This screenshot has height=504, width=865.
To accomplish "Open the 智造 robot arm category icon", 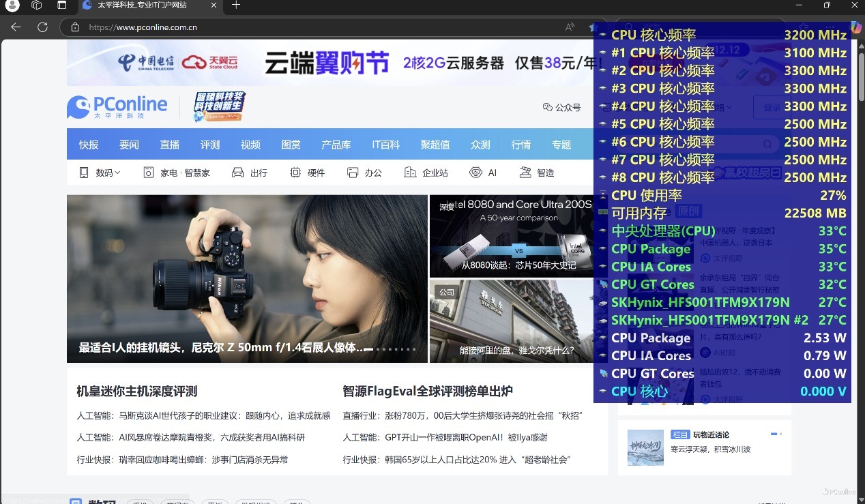I will coord(525,173).
